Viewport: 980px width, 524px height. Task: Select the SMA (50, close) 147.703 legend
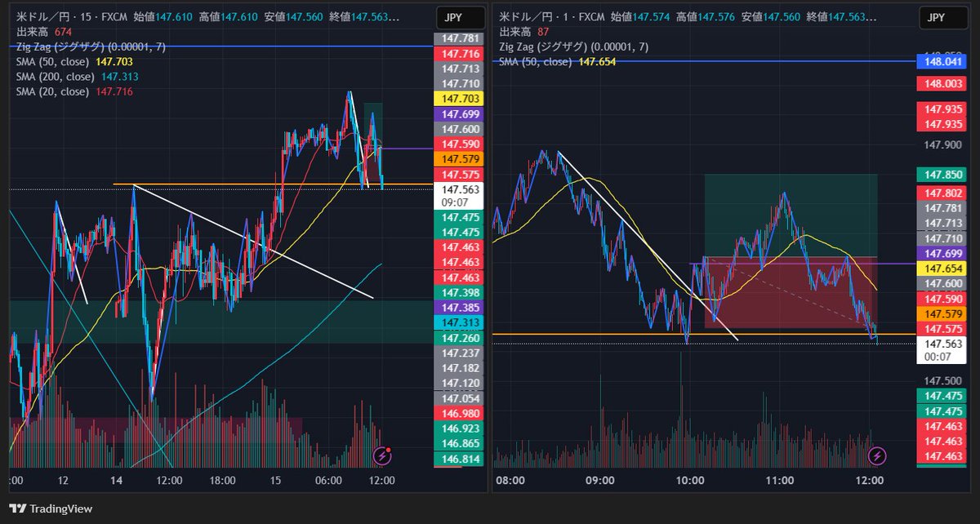pyautogui.click(x=74, y=61)
